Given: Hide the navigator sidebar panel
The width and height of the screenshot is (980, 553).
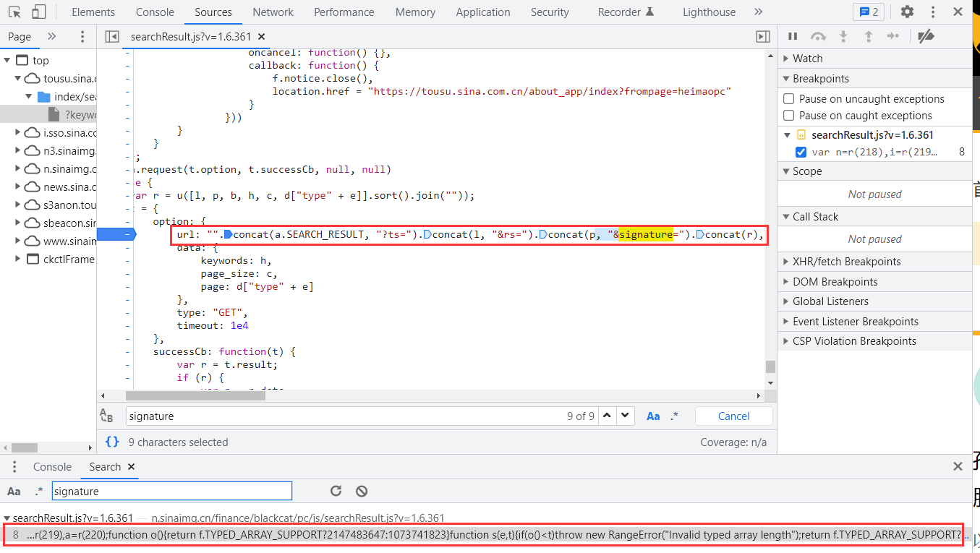Looking at the screenshot, I should point(111,36).
